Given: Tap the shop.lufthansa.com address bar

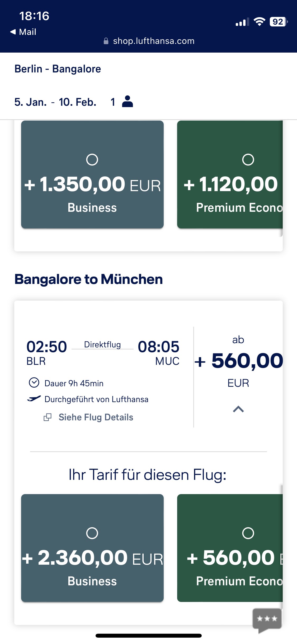Looking at the screenshot, I should 154,41.
